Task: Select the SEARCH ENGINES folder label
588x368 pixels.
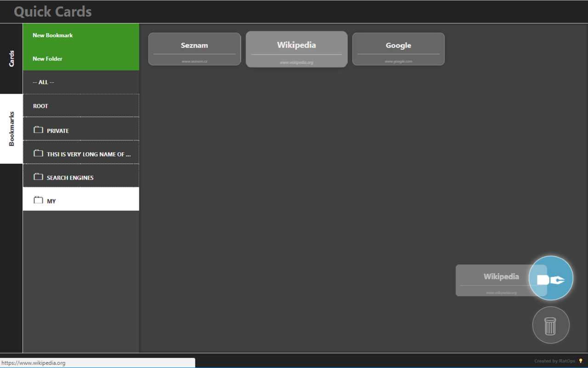Action: coord(70,178)
